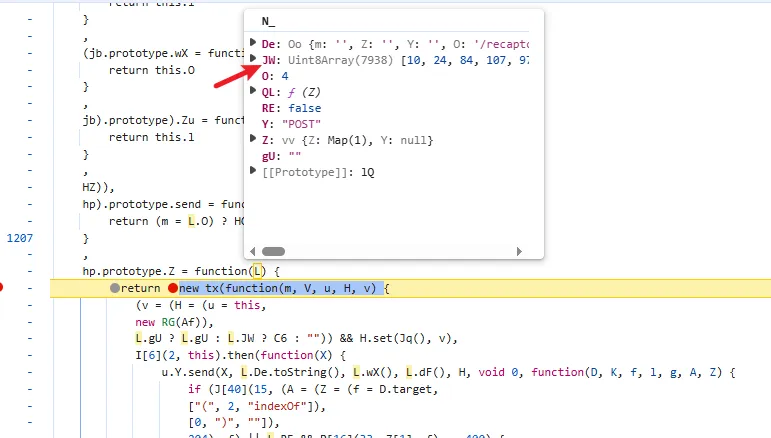This screenshot has width=771, height=438.
Task: Click highlighted L parameter in function(L)
Action: pyautogui.click(x=258, y=271)
